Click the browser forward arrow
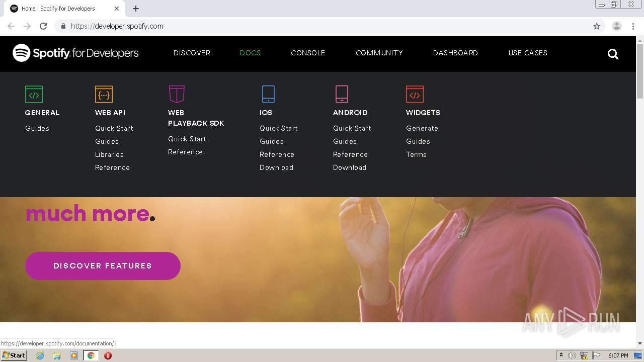 pos(27,26)
